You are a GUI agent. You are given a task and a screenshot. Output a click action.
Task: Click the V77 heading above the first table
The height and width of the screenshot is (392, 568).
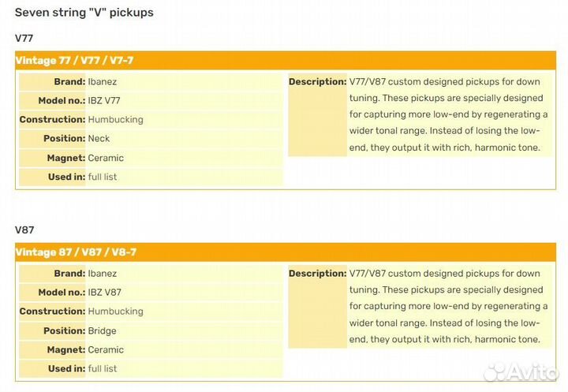[24, 38]
